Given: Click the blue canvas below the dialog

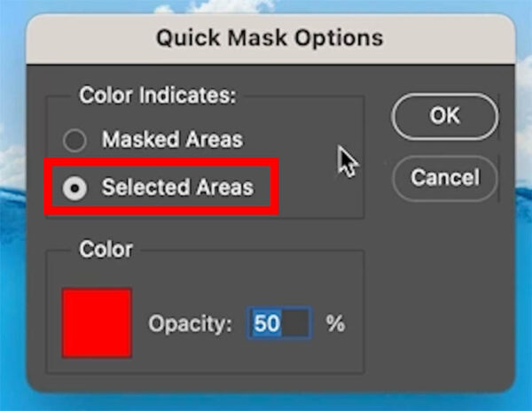Looking at the screenshot, I should pos(268,402).
